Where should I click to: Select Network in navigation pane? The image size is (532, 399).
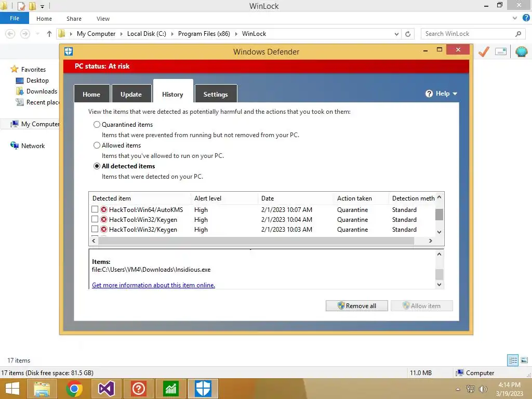pyautogui.click(x=33, y=146)
